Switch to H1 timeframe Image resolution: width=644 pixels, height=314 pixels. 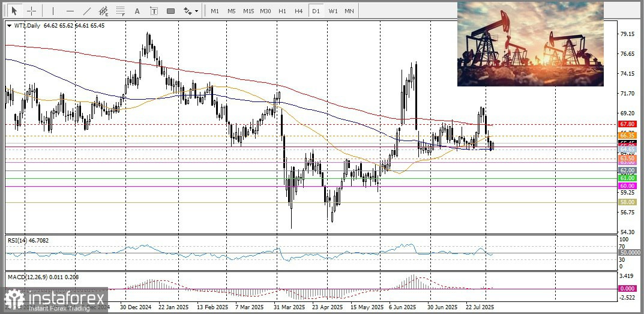pyautogui.click(x=282, y=11)
